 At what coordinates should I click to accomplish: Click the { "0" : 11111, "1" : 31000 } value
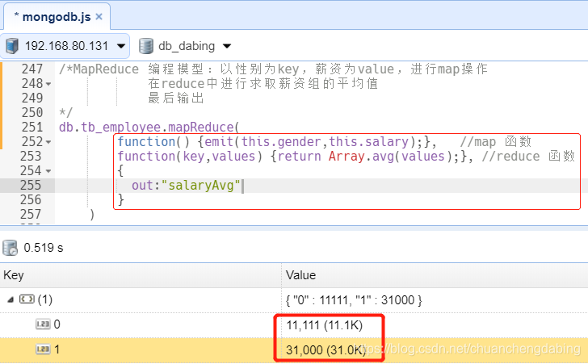pos(354,300)
